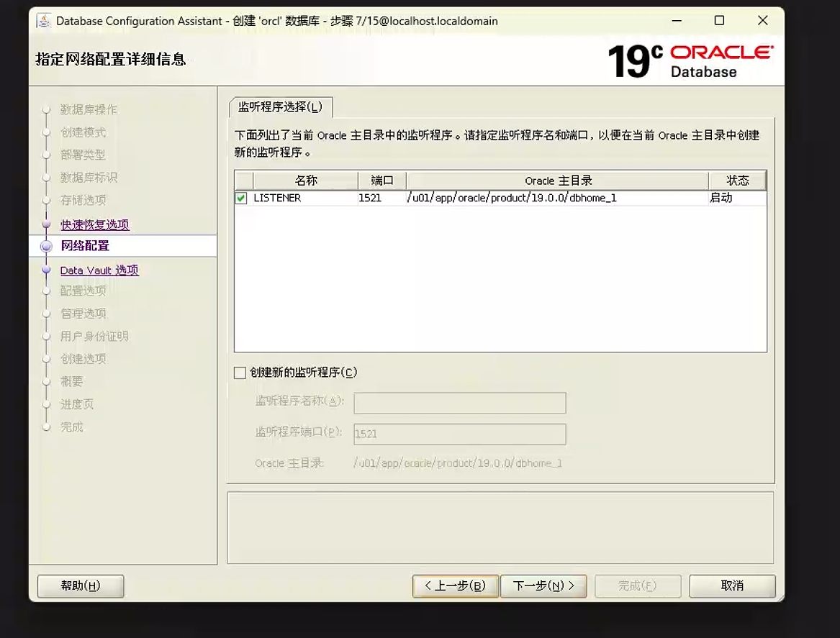840x638 pixels.
Task: Click the empty message area above the buttons
Action: point(500,528)
